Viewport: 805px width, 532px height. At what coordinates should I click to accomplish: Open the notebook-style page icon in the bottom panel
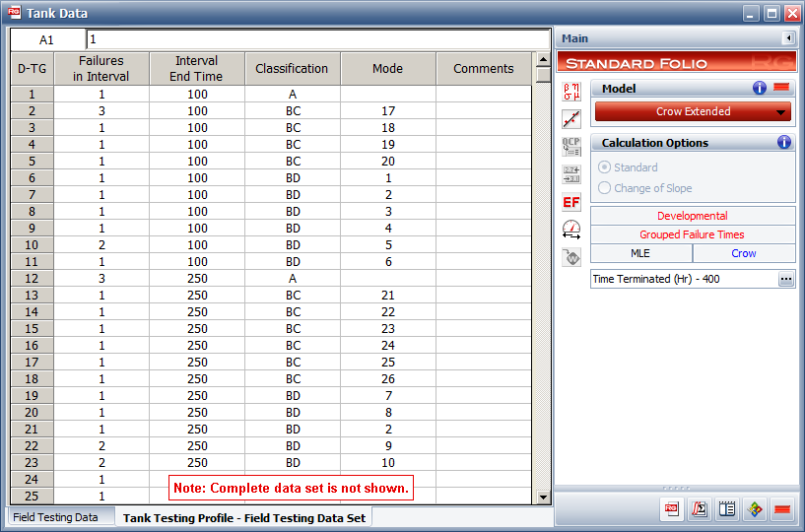727,509
